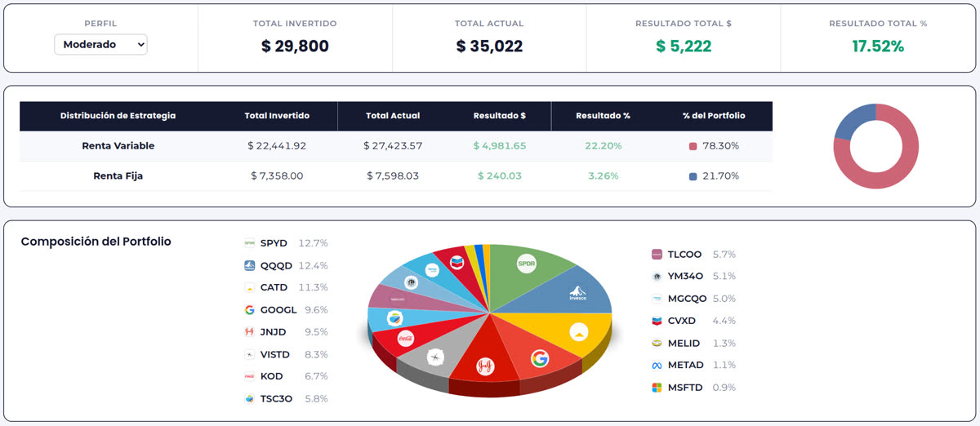The width and height of the screenshot is (980, 426).
Task: Click the METAD Meta legend icon
Action: 657,366
